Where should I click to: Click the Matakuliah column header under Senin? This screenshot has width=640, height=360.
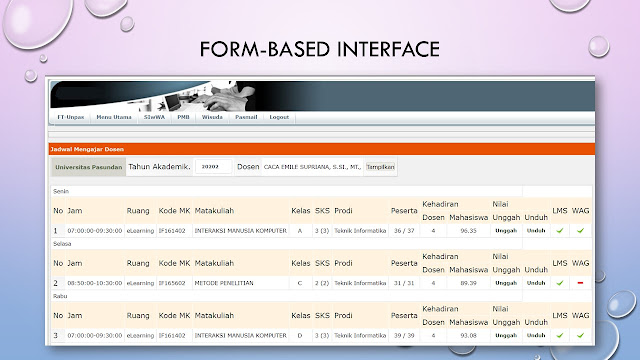[214, 211]
